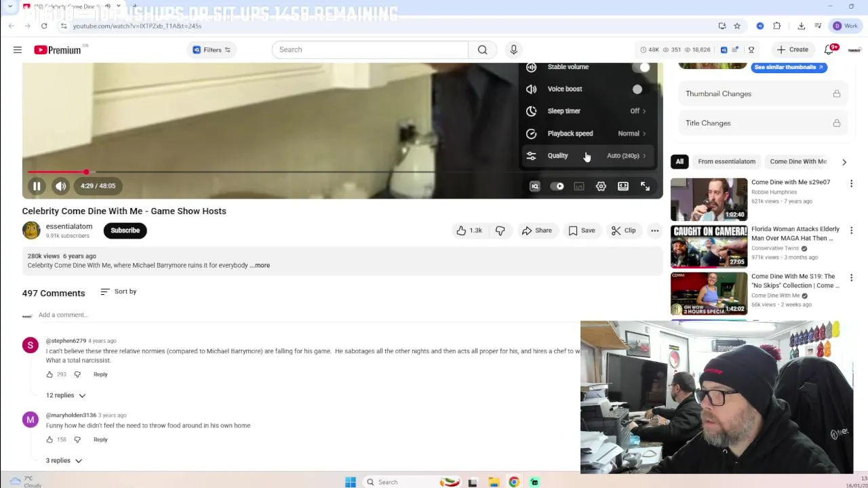Mute the video volume
Image resolution: width=868 pixels, height=488 pixels.
tap(61, 186)
